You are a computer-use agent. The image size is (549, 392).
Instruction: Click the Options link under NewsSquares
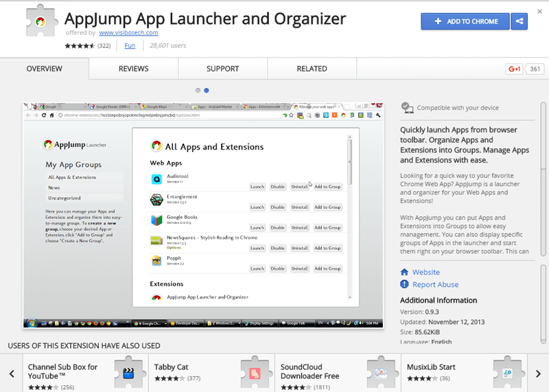[174, 248]
